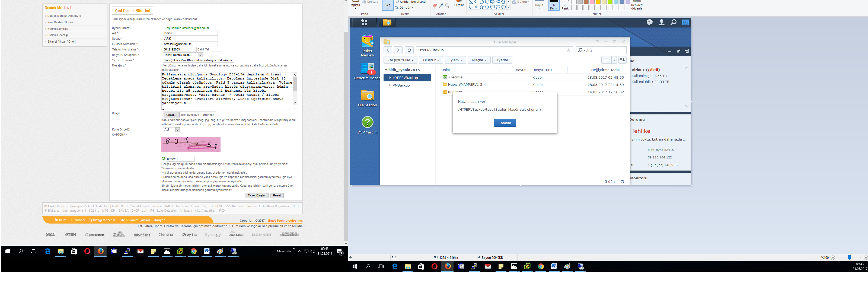Click the File Station refresh icon

pyautogui.click(x=409, y=50)
